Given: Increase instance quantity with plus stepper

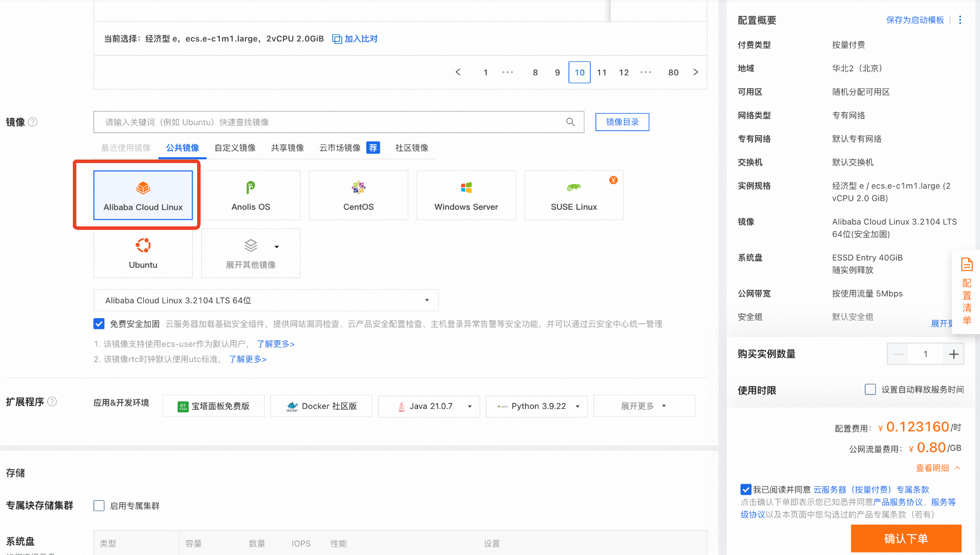Looking at the screenshot, I should pos(954,354).
